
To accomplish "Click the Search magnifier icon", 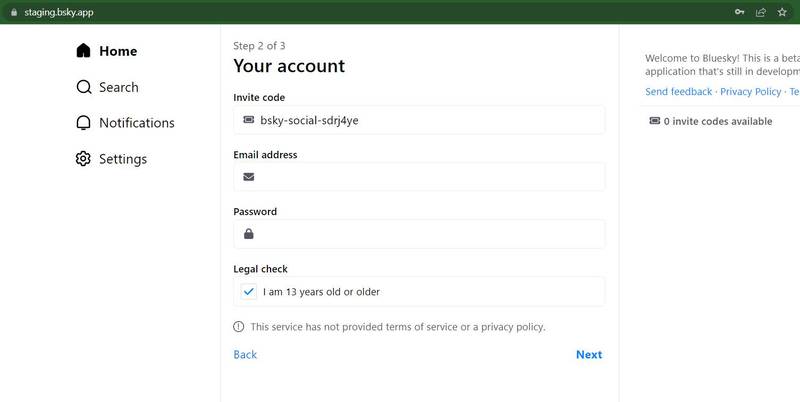I will point(84,87).
